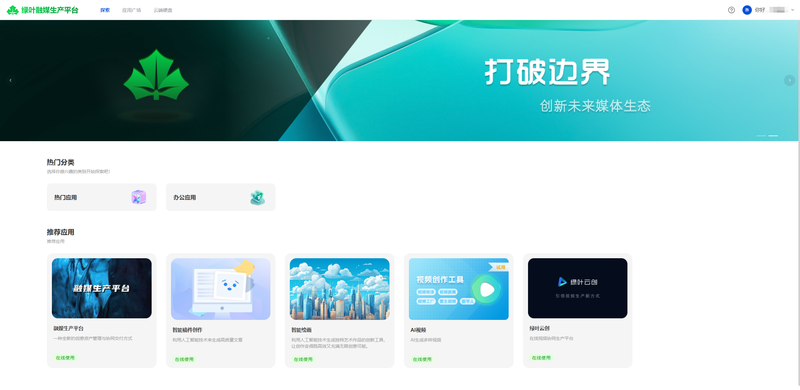
Task: Click 在线使用 under 智能稿件创作
Action: [x=184, y=359]
